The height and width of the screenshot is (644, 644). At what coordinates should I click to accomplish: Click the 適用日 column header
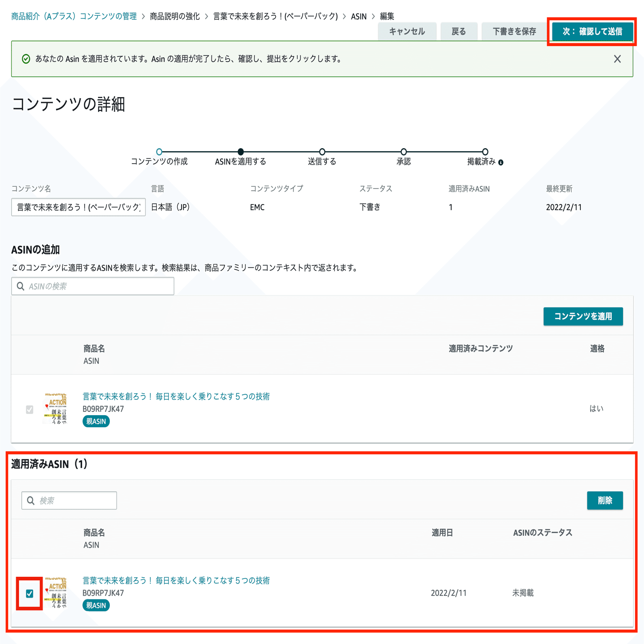click(x=442, y=533)
